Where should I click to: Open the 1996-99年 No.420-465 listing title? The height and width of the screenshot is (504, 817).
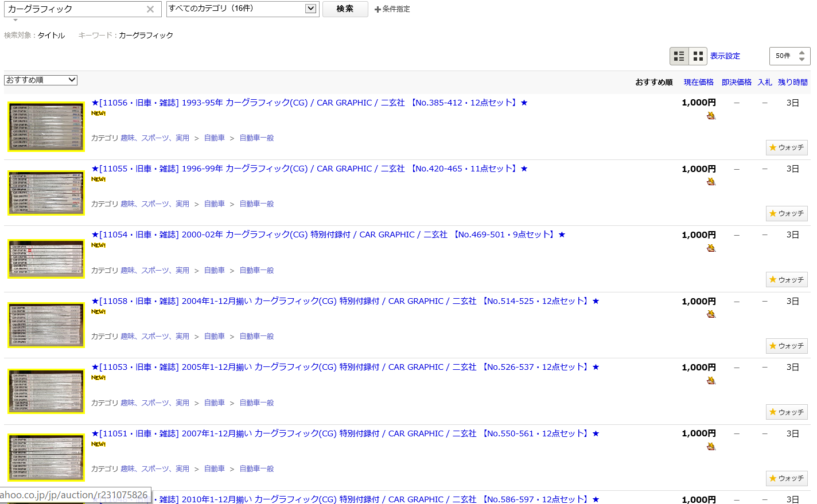click(309, 169)
